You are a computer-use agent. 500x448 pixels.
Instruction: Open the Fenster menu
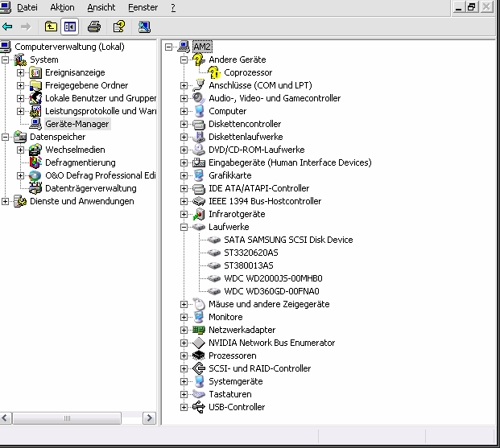click(x=143, y=7)
